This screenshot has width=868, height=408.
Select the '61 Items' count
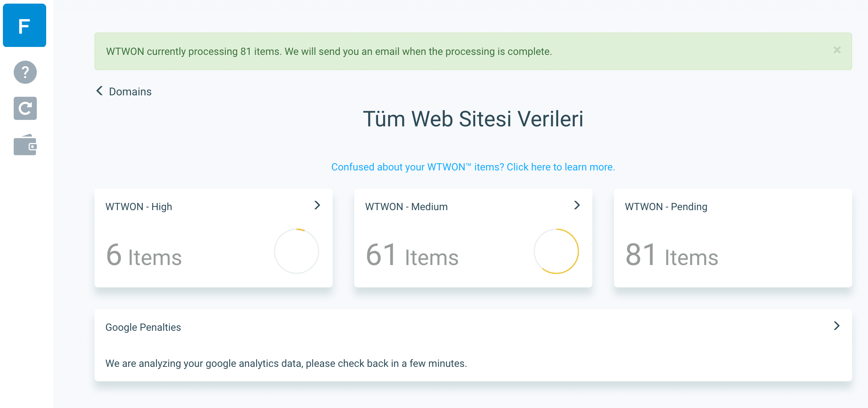(412, 255)
